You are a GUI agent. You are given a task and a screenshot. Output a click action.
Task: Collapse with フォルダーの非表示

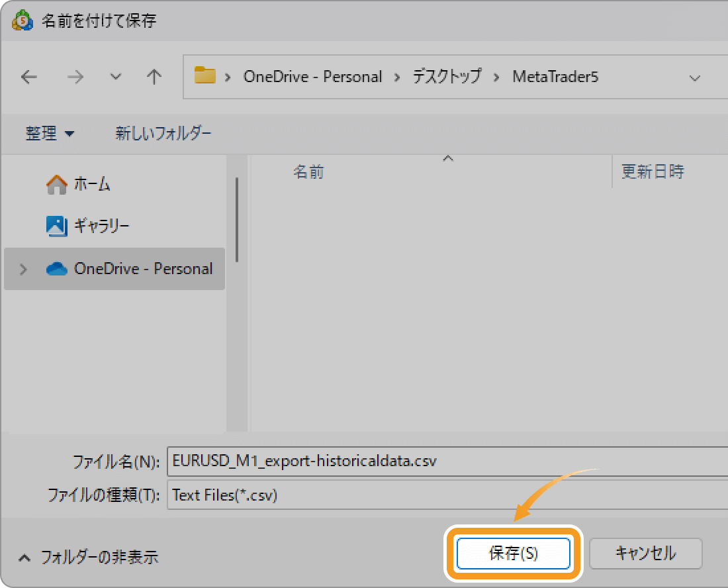pos(88,557)
